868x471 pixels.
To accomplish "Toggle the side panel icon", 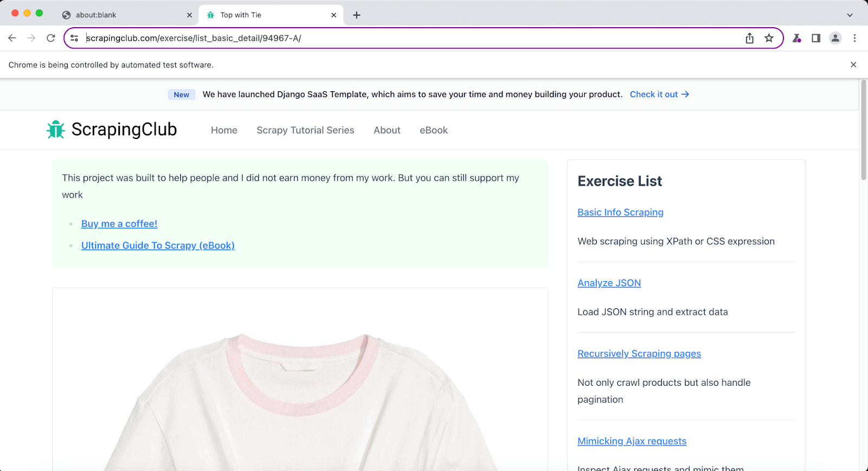I will click(x=816, y=38).
